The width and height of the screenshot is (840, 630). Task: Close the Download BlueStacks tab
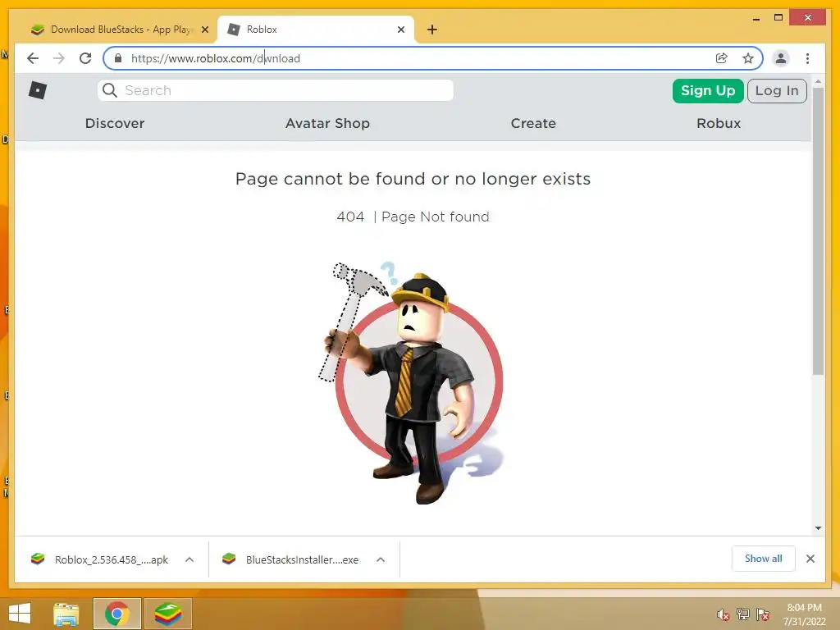[x=204, y=30]
